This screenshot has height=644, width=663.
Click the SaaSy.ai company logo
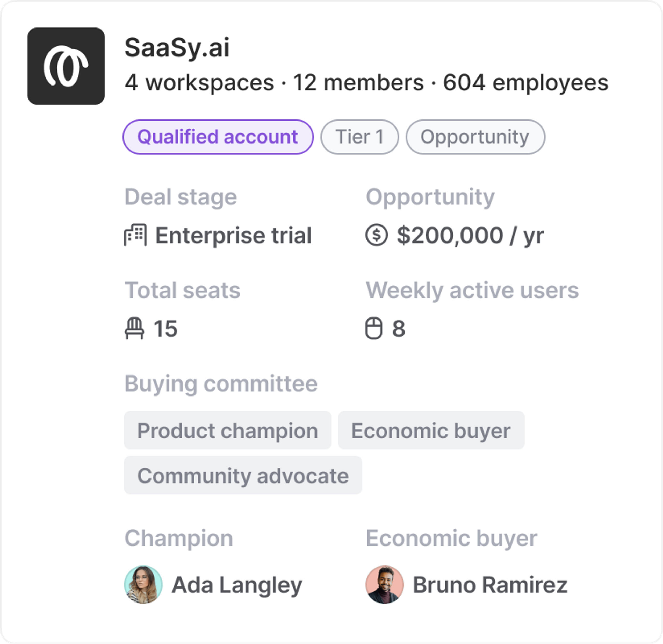tap(66, 66)
